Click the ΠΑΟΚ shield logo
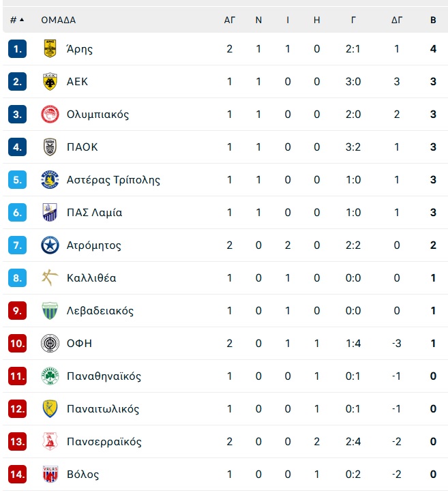448x495 pixels. point(50,147)
